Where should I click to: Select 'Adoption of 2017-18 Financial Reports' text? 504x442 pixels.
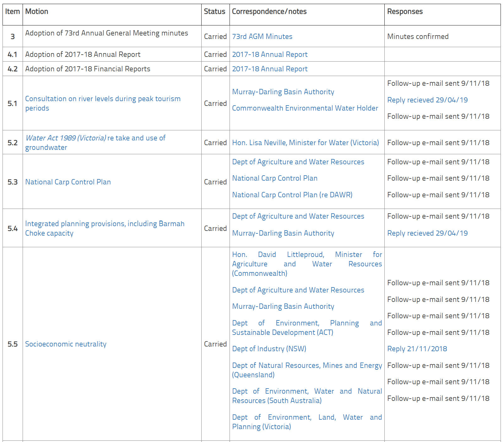(88, 69)
